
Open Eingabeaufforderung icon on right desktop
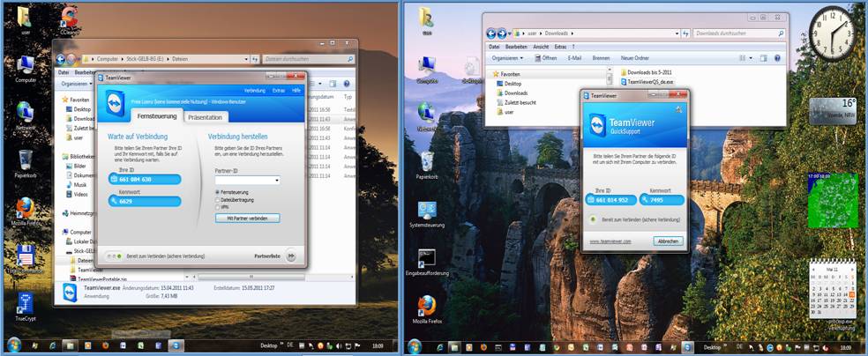coord(427,263)
